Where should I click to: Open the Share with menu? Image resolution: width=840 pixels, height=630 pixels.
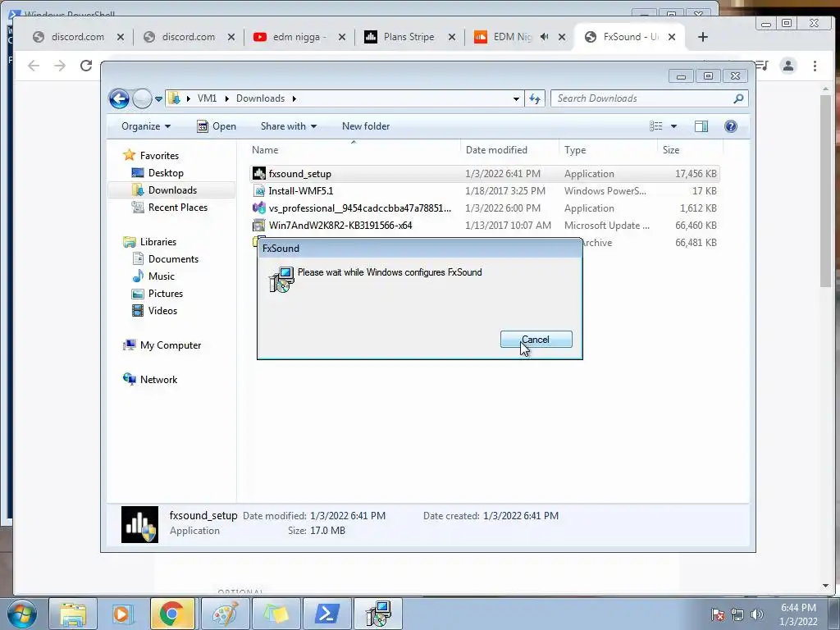[x=288, y=126]
